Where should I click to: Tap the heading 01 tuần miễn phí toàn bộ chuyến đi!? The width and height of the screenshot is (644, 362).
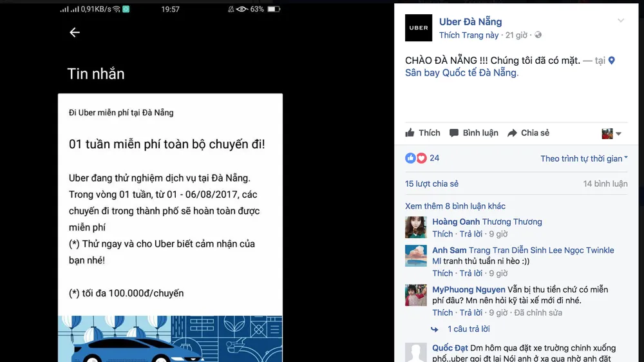point(167,144)
